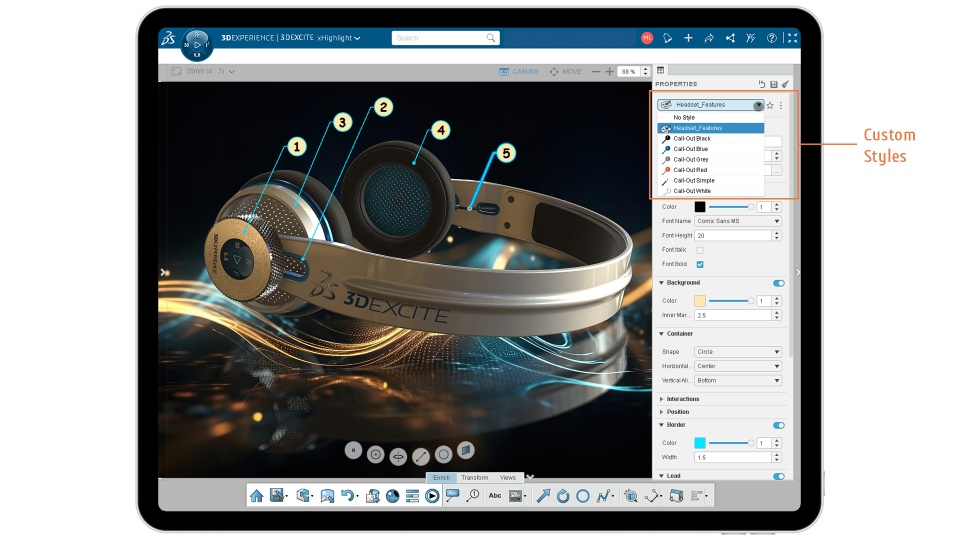Viewport: 960px width, 540px height.
Task: Click the save style disk icon
Action: click(x=774, y=84)
